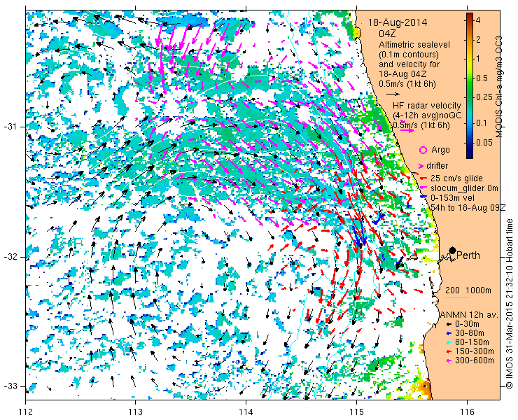The image size is (518, 420).
Task: Click the drifter legend label
Action: pyautogui.click(x=437, y=166)
